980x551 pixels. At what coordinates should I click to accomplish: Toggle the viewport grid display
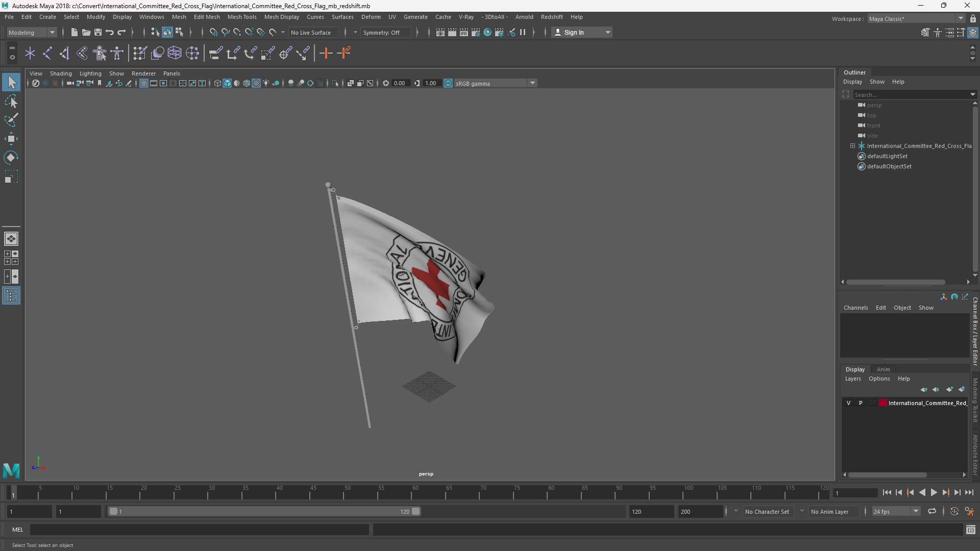144,83
